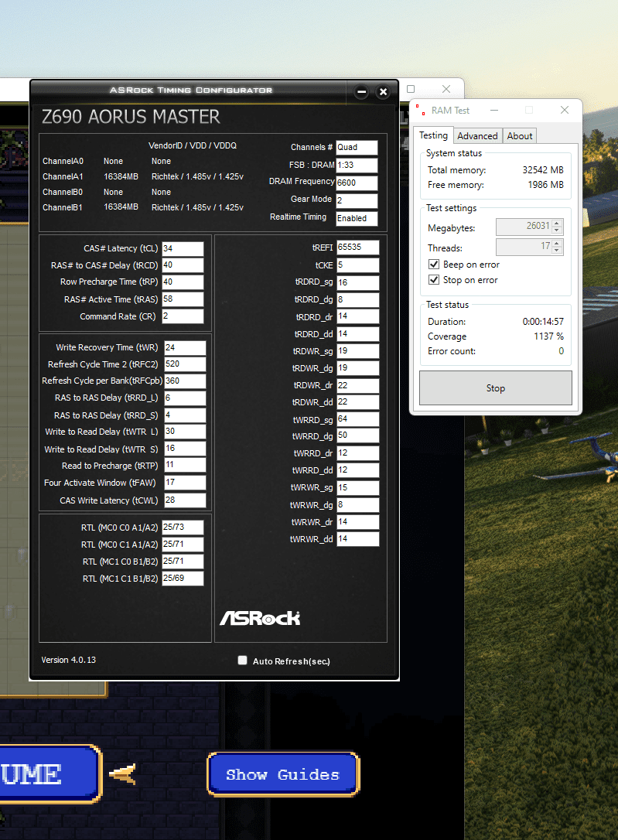Click the golden arrow next to the RESUME button

coord(123,774)
